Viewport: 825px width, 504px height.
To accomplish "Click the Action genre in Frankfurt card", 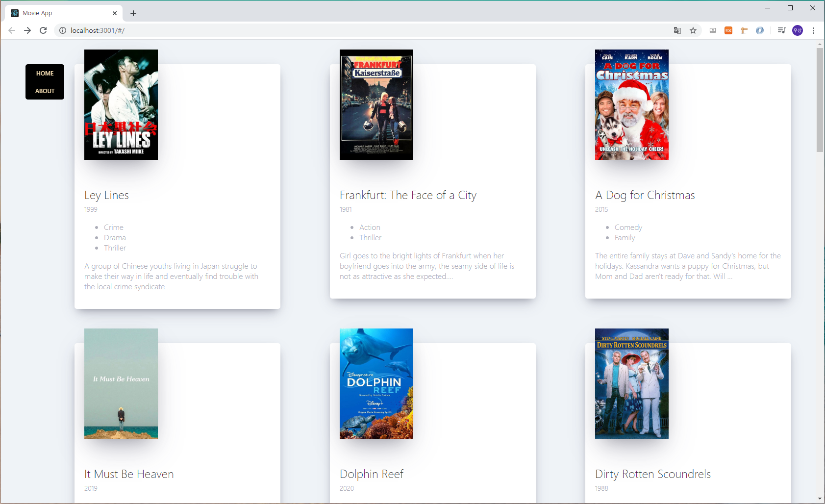I will (x=370, y=227).
